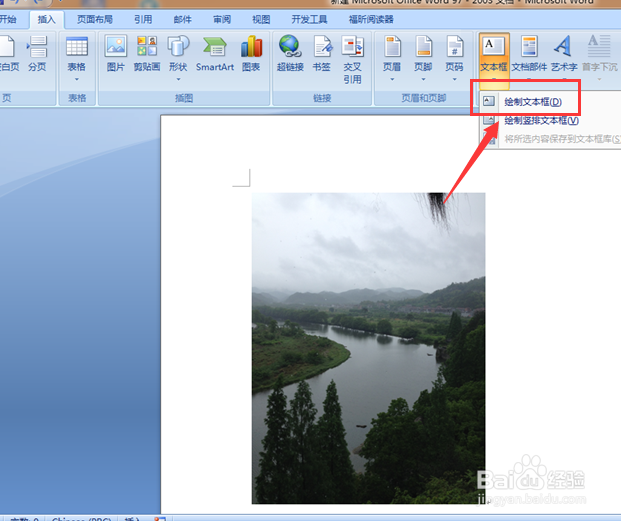
Task: Open the 页面布局 tab
Action: pyautogui.click(x=95, y=19)
